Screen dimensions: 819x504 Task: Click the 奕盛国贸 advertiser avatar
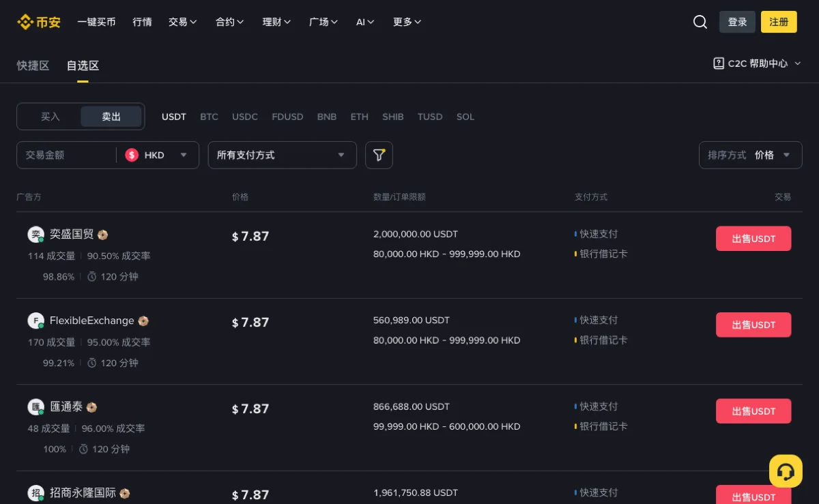pos(35,235)
